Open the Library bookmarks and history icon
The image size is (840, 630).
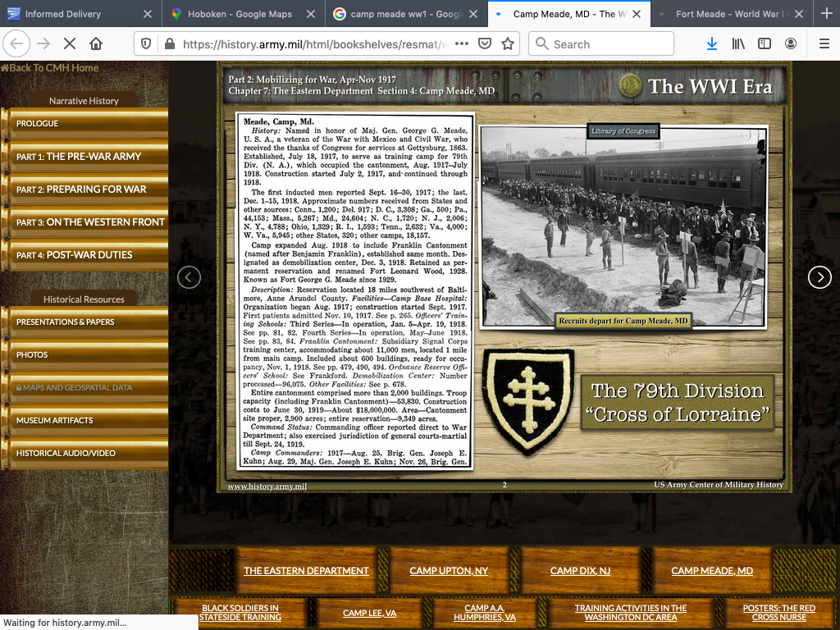pyautogui.click(x=738, y=43)
